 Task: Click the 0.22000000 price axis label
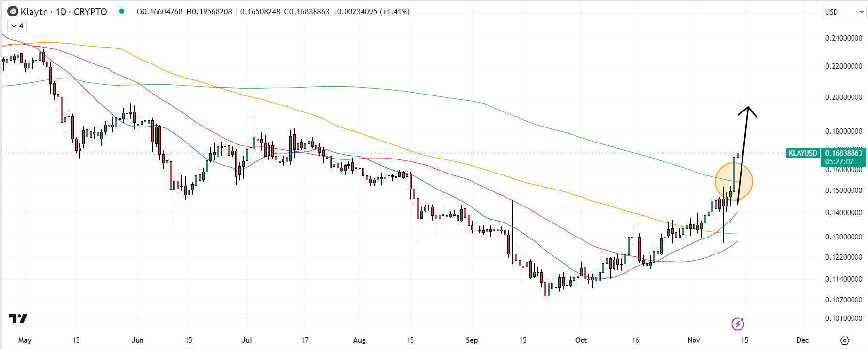coord(844,66)
